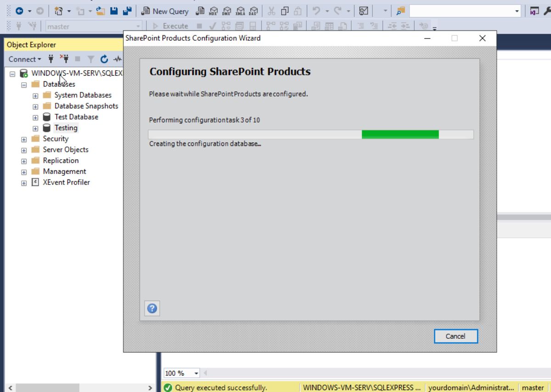
Task: Click the MDX query icon
Action: click(214, 11)
